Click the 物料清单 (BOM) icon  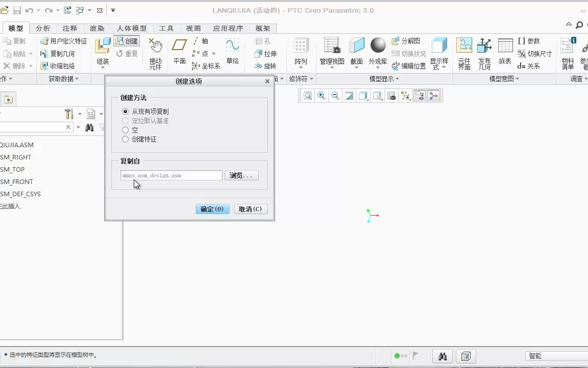pyautogui.click(x=566, y=51)
